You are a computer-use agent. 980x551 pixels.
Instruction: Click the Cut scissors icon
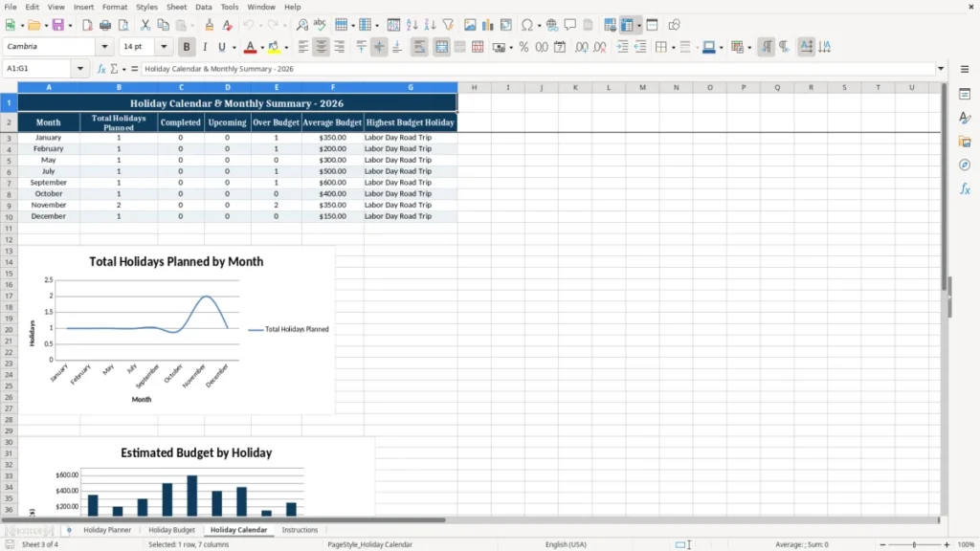[145, 25]
